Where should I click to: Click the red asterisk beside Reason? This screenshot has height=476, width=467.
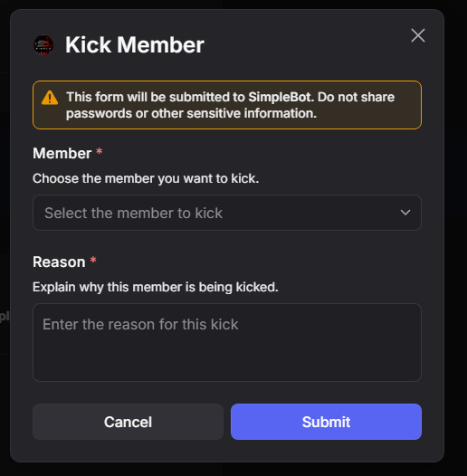click(x=93, y=260)
